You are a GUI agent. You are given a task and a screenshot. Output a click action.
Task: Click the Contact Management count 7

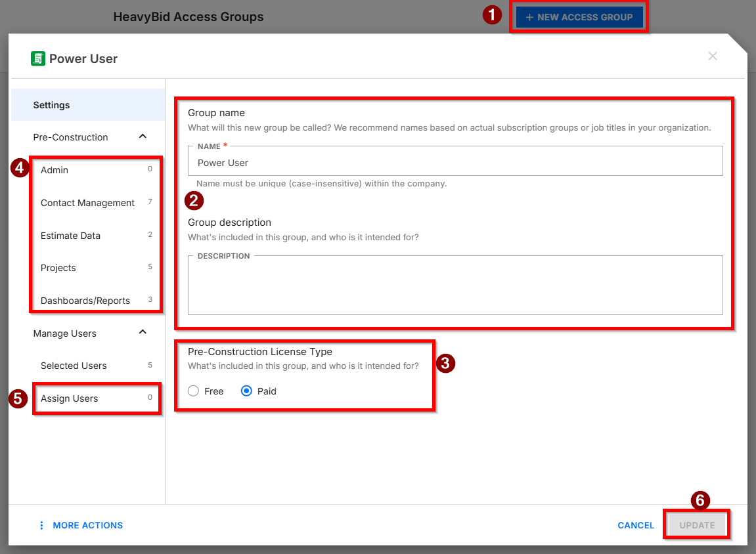[150, 202]
